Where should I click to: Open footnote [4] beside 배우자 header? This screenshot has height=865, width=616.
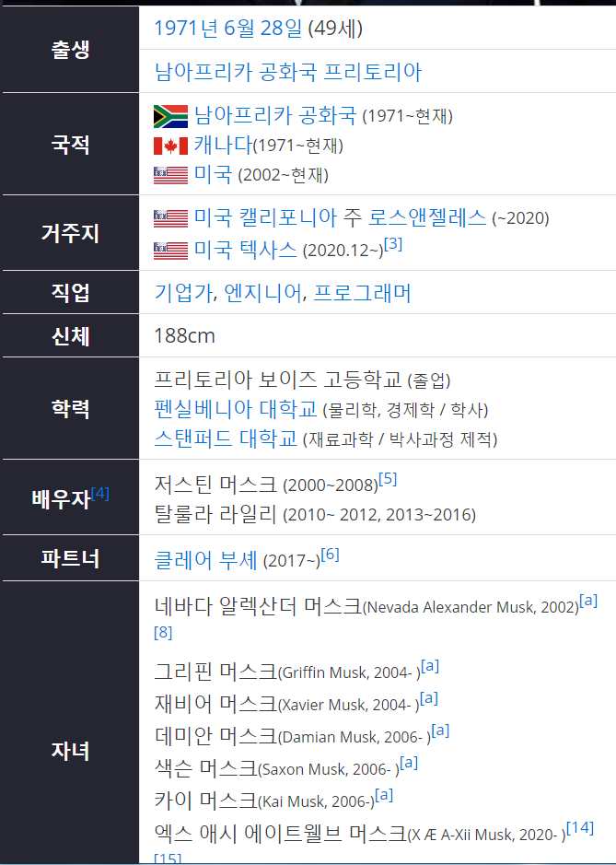(100, 493)
